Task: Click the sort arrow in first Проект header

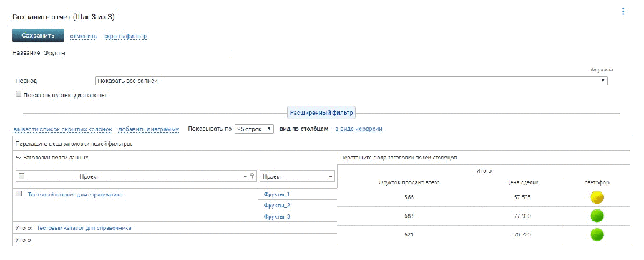Action: click(x=245, y=176)
